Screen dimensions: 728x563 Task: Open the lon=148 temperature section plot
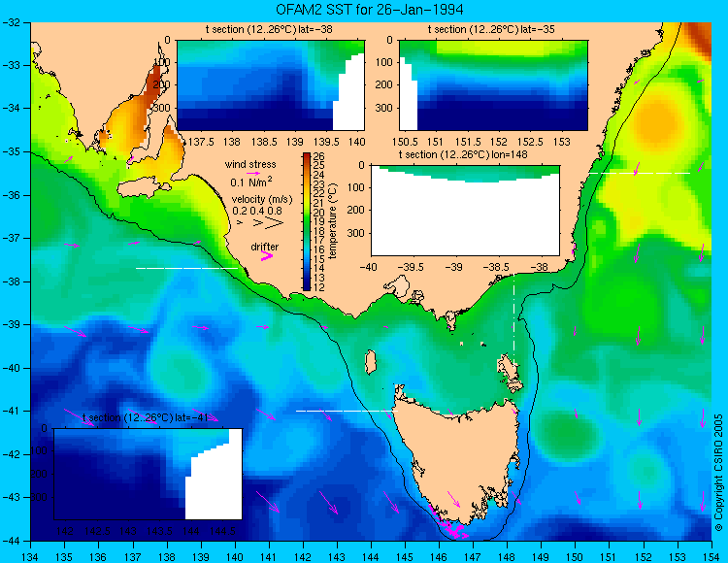click(x=465, y=211)
